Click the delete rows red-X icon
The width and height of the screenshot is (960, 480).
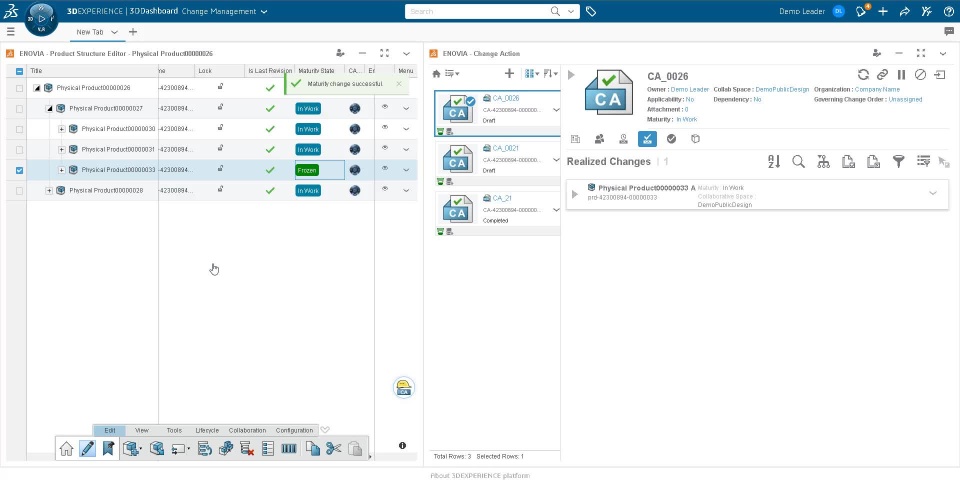(247, 449)
